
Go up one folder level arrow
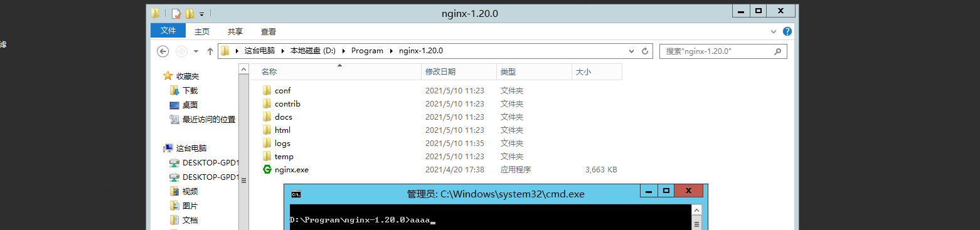click(210, 51)
